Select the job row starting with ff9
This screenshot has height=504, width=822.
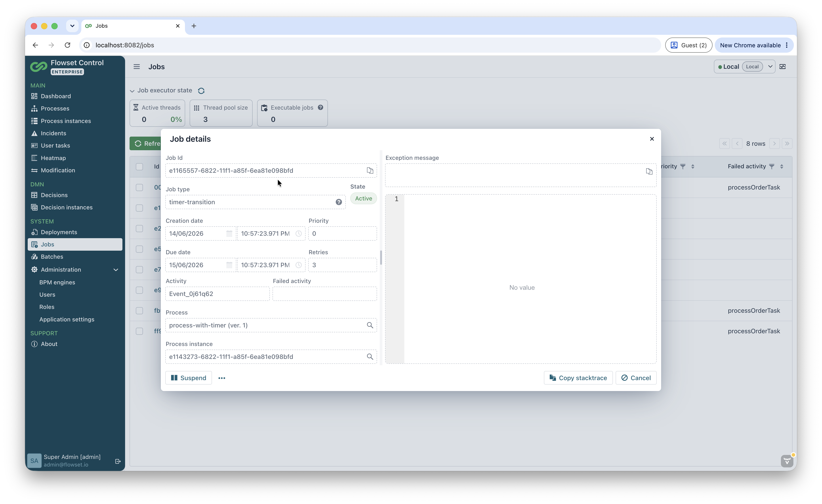tap(139, 331)
